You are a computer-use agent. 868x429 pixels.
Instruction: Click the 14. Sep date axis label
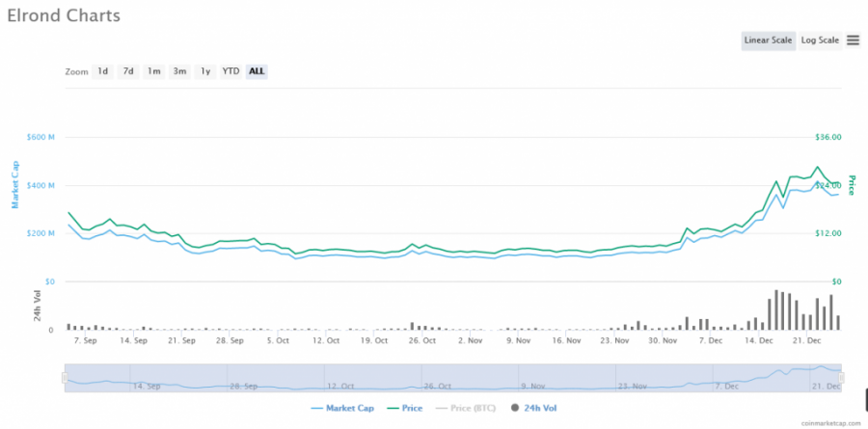(x=133, y=341)
